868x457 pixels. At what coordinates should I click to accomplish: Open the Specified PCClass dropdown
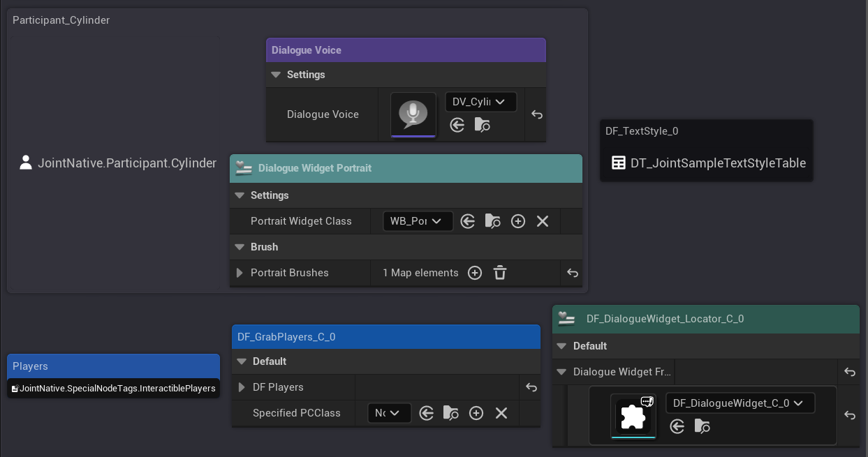[x=389, y=413]
